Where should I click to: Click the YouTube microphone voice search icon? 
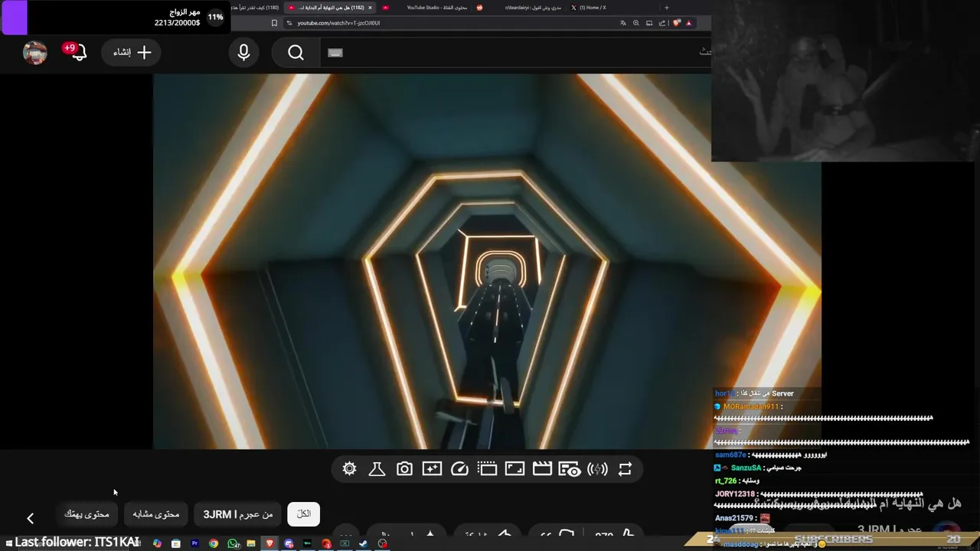[x=243, y=52]
